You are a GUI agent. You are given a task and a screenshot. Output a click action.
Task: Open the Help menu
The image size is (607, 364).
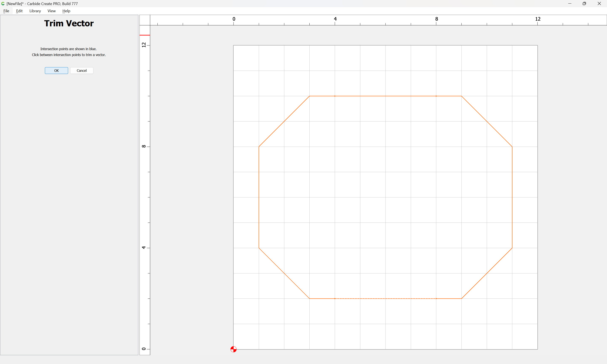click(x=66, y=11)
